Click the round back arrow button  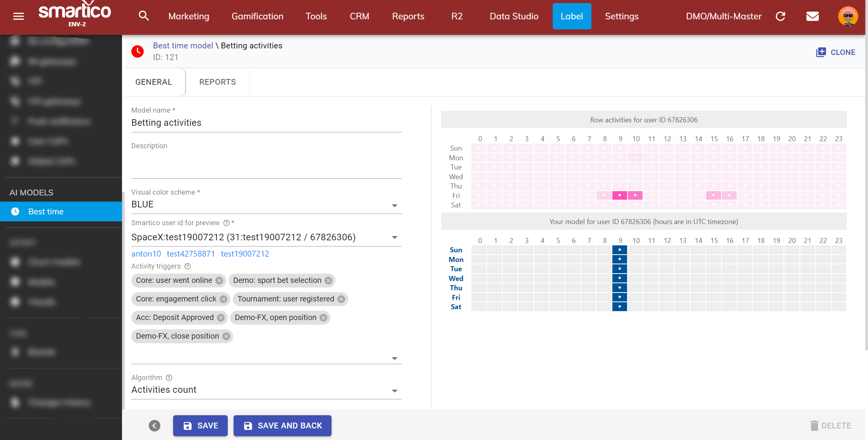click(155, 426)
